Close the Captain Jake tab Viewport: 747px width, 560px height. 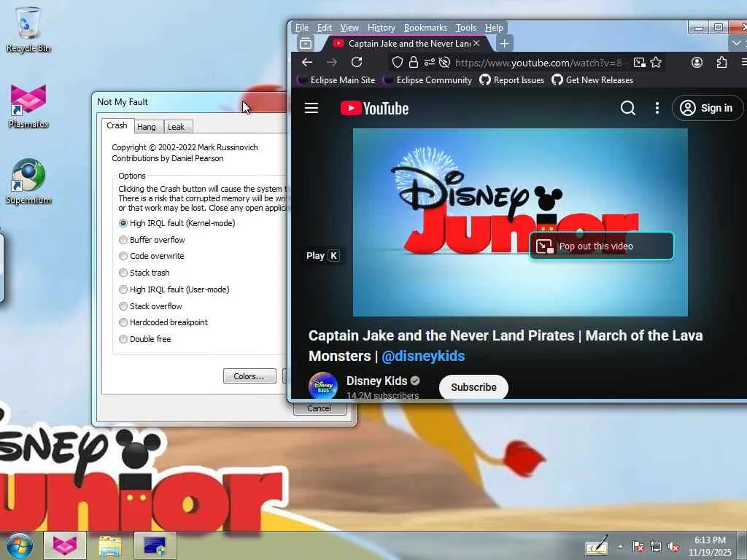(x=476, y=43)
